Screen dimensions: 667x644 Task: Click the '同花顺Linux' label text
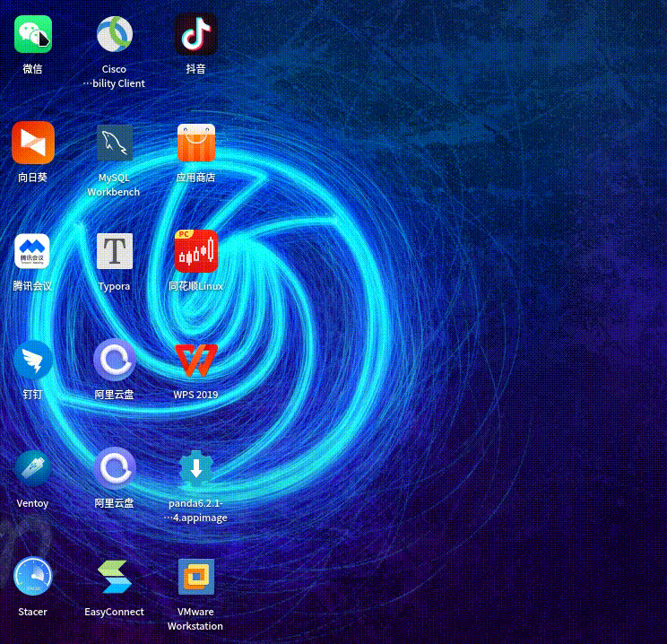[195, 286]
